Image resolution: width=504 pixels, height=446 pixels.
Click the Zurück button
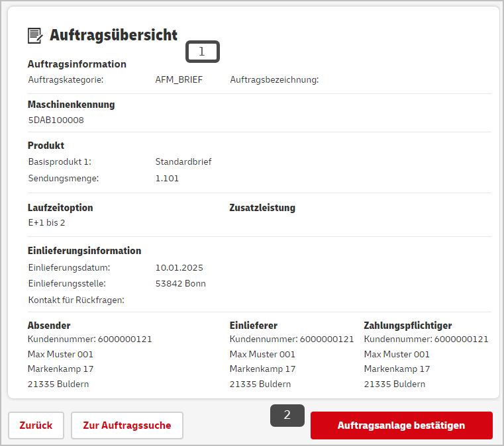coord(36,425)
